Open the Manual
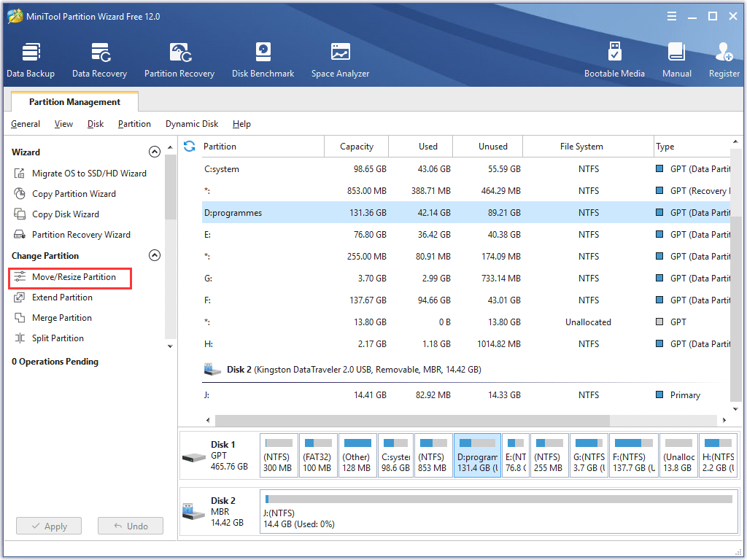The height and width of the screenshot is (560, 747). click(x=676, y=58)
